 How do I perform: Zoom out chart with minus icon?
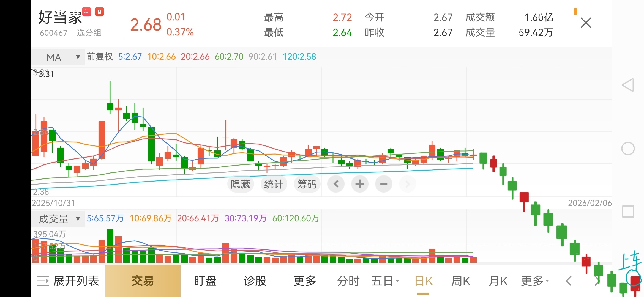click(x=384, y=184)
